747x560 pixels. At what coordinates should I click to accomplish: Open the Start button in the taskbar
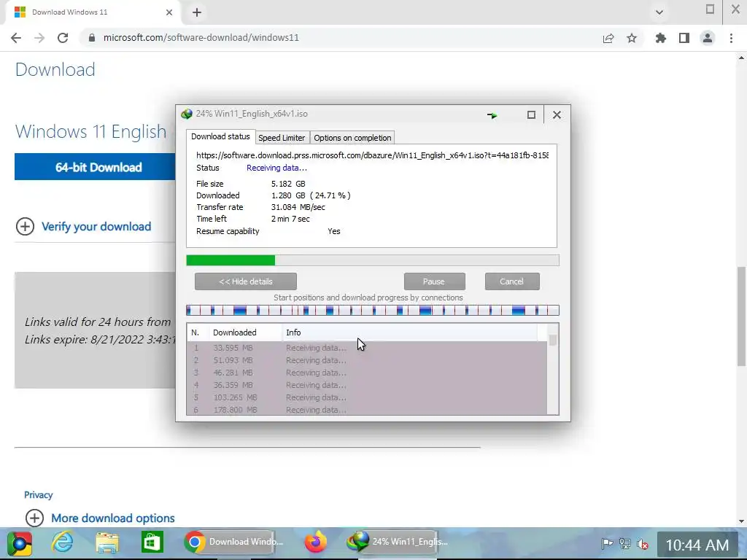pos(19,542)
